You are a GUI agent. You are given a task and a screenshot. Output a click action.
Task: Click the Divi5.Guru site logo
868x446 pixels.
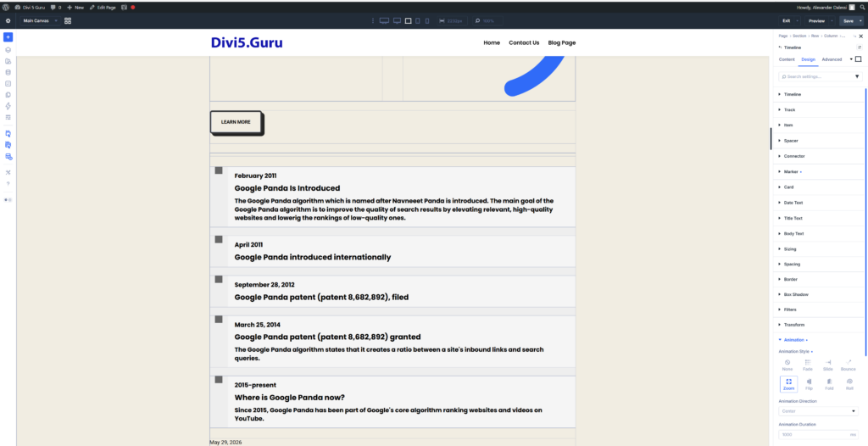coord(247,42)
